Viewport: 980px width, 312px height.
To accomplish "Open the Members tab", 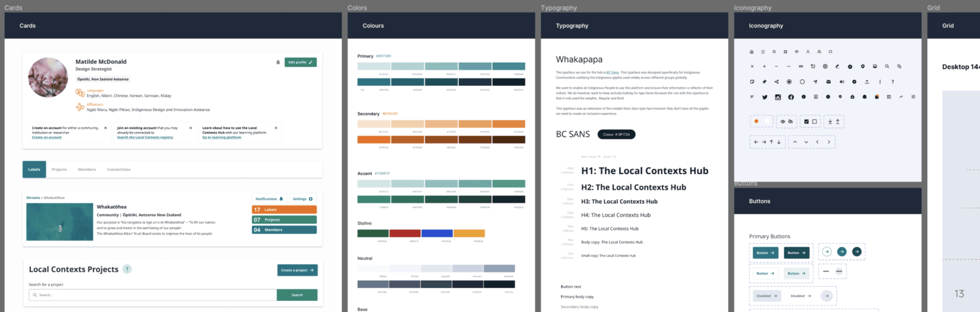I will [x=87, y=169].
